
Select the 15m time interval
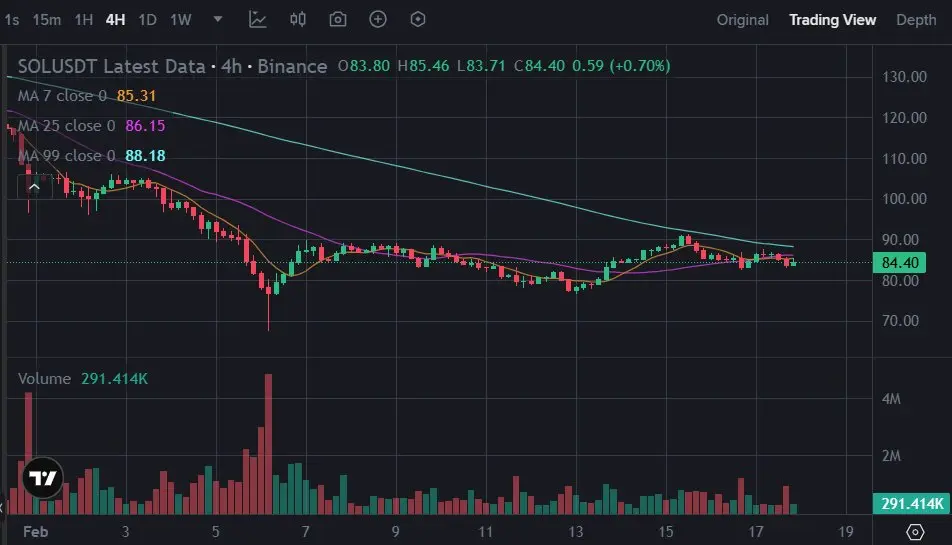pos(46,20)
